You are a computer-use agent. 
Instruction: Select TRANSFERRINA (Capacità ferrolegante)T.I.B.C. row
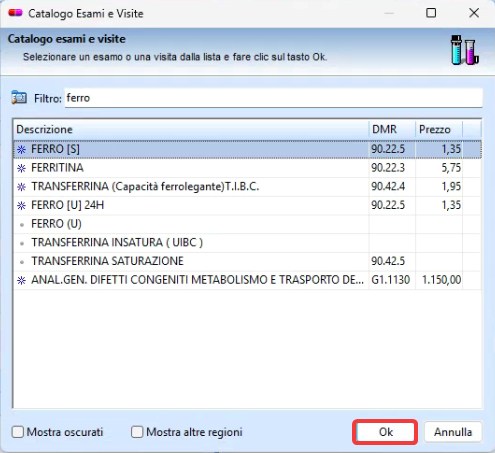247,186
